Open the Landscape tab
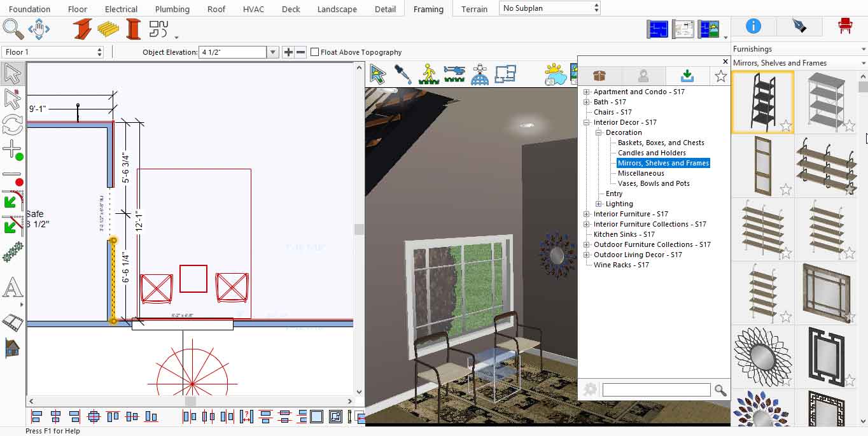This screenshot has width=868, height=436. (337, 9)
